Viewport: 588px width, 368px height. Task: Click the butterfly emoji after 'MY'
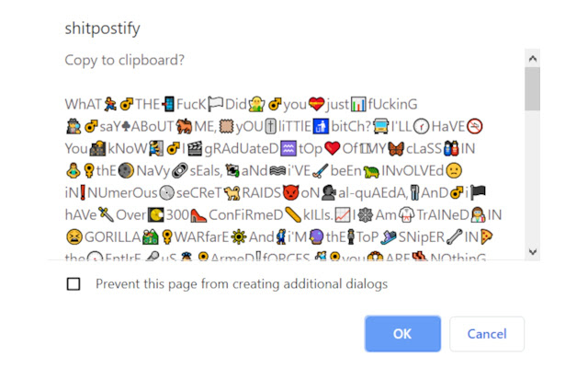(x=396, y=149)
